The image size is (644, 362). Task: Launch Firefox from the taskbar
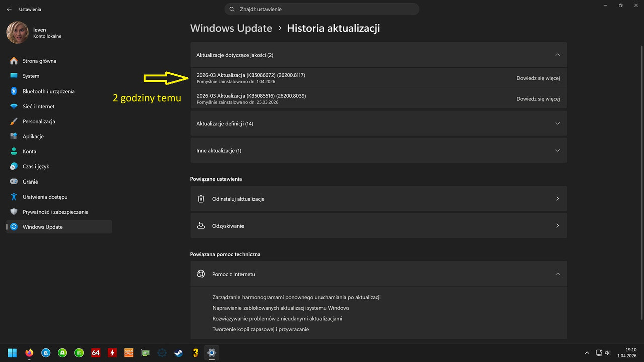29,353
